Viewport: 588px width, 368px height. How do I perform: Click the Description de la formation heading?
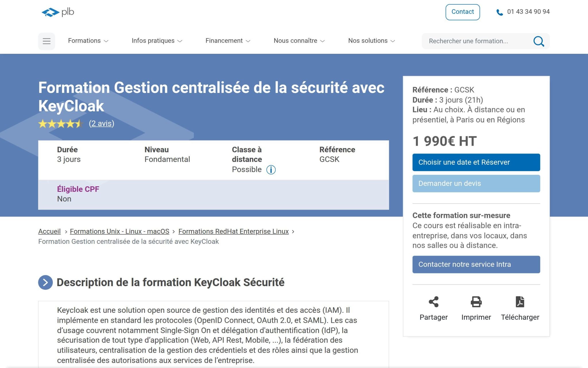[171, 282]
